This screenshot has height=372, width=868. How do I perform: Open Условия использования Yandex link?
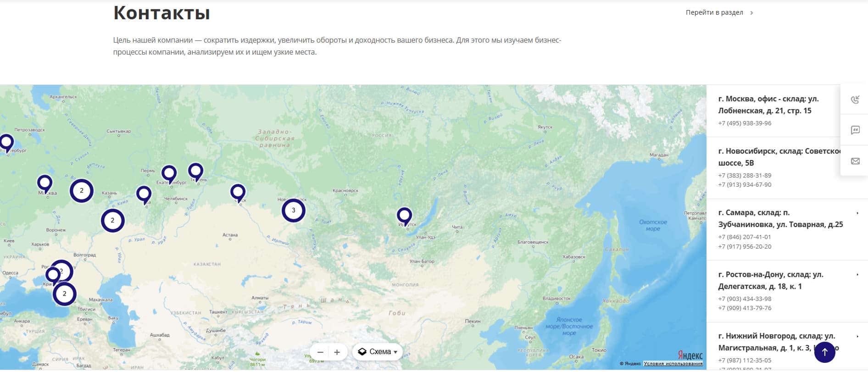673,364
